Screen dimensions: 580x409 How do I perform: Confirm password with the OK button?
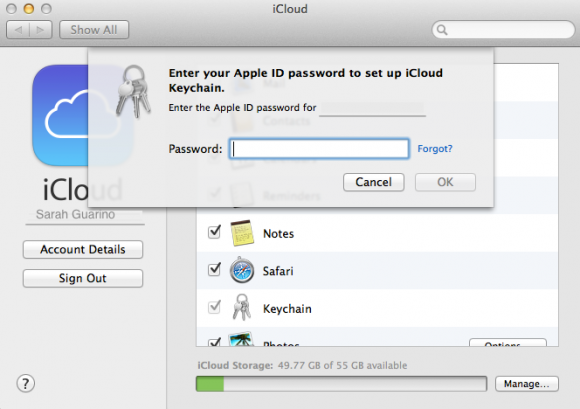point(445,182)
